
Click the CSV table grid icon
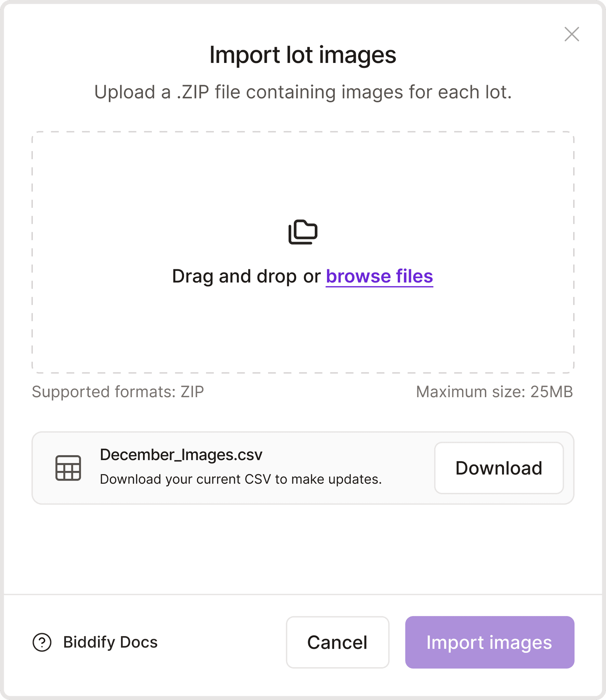(x=68, y=468)
